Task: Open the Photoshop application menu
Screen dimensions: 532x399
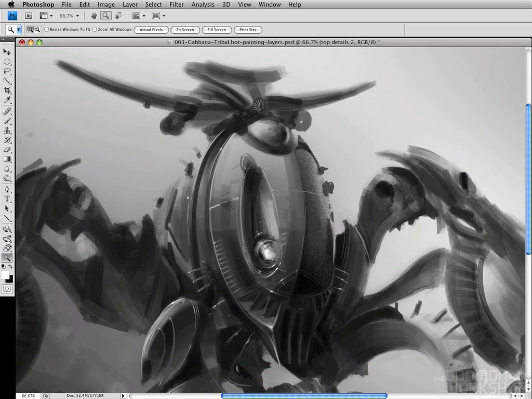Action: click(x=38, y=4)
